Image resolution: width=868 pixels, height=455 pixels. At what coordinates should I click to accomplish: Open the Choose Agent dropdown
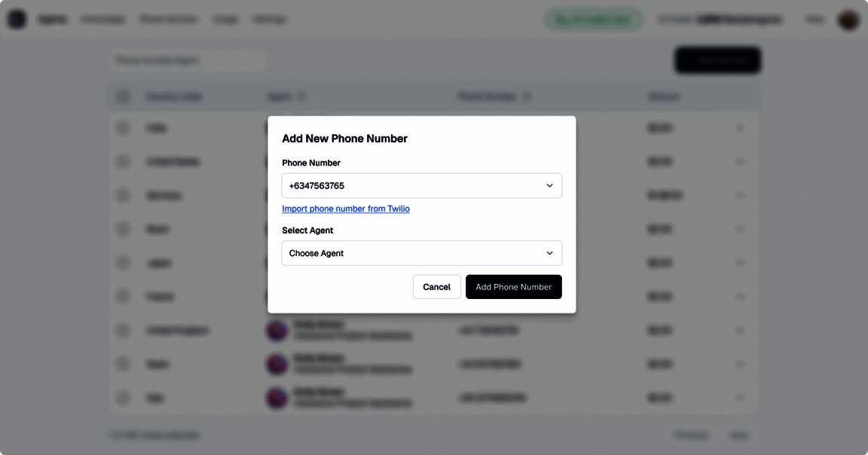pyautogui.click(x=421, y=253)
